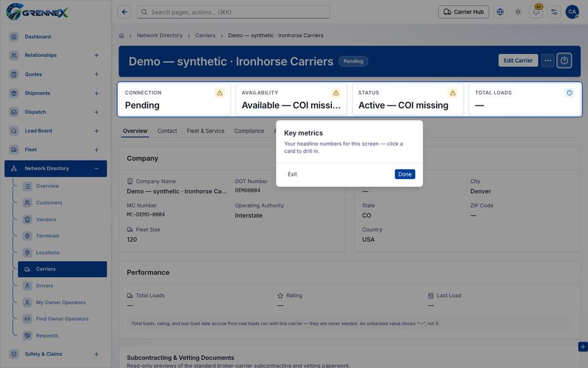
Task: Collapse the Network Directory section
Action: [x=96, y=169]
